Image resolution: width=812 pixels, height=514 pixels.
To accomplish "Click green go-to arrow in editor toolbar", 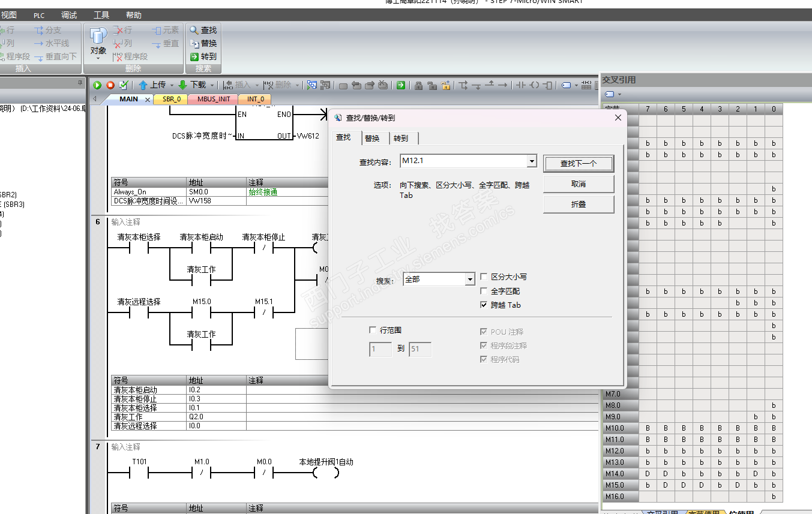I will coord(401,85).
